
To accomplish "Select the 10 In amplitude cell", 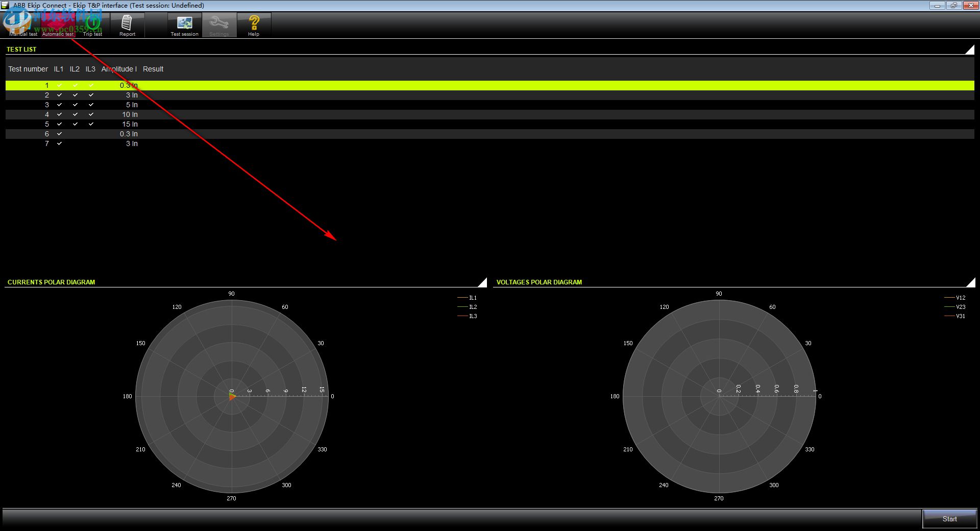I will click(130, 114).
